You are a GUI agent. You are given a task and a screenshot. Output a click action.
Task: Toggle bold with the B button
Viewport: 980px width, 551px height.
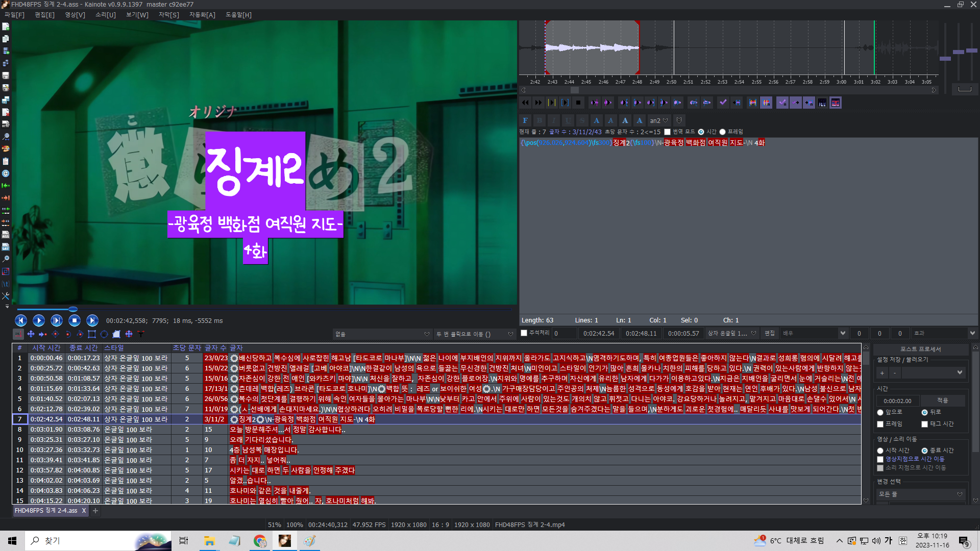click(540, 120)
